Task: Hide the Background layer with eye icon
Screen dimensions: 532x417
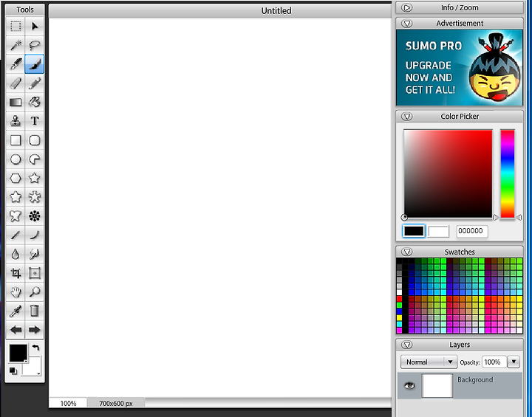Action: (x=409, y=385)
